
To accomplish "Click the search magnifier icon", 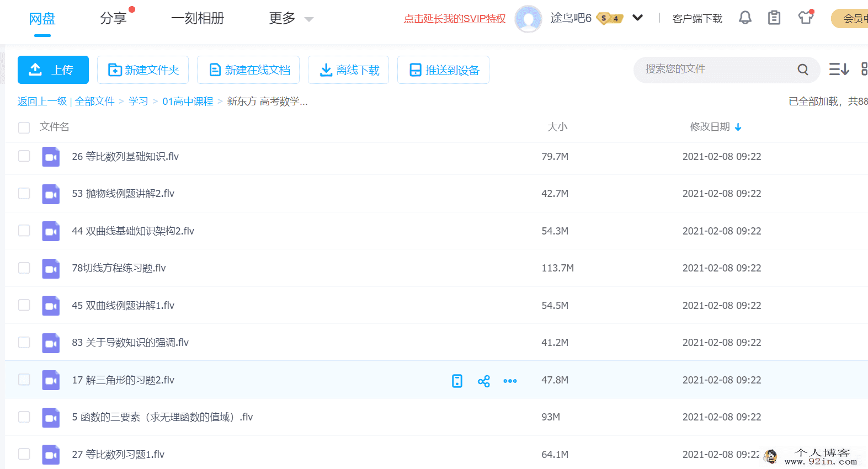I will coord(803,70).
